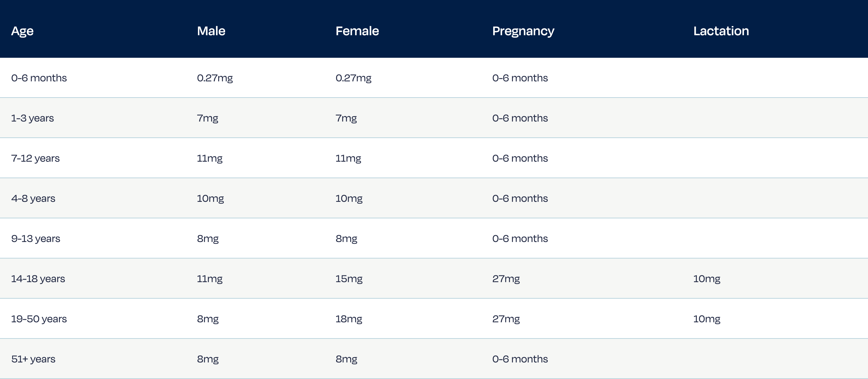
Task: Click the Pregnancy column header
Action: [523, 31]
